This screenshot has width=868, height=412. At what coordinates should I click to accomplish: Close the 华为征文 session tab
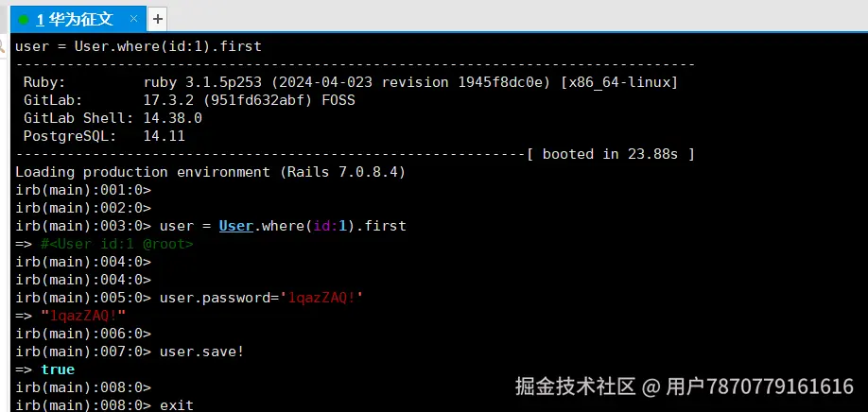coord(133,19)
